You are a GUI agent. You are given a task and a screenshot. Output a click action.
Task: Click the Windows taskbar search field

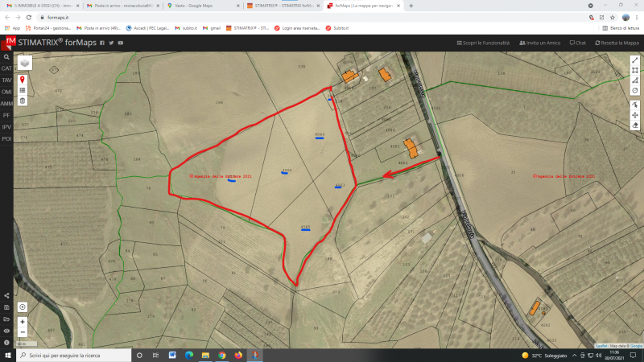pyautogui.click(x=72, y=355)
